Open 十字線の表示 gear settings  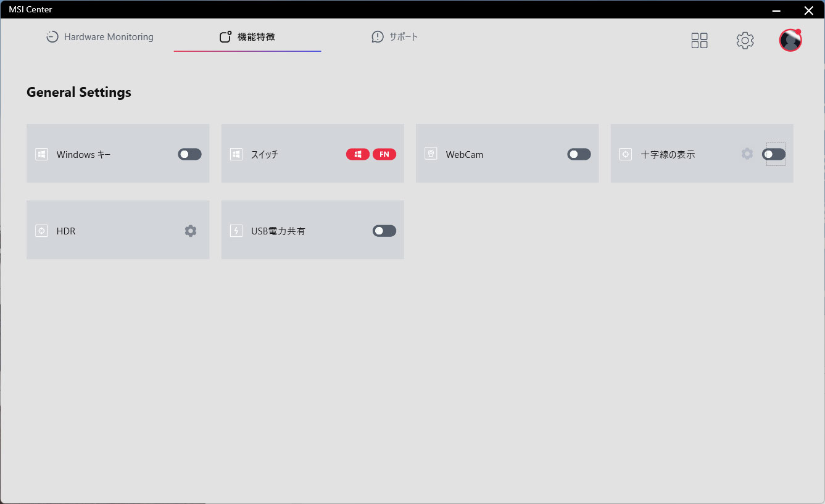[x=747, y=154]
